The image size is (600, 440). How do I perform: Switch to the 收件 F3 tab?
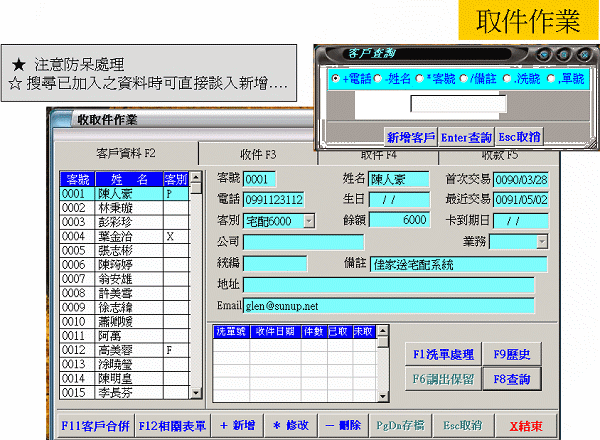257,154
